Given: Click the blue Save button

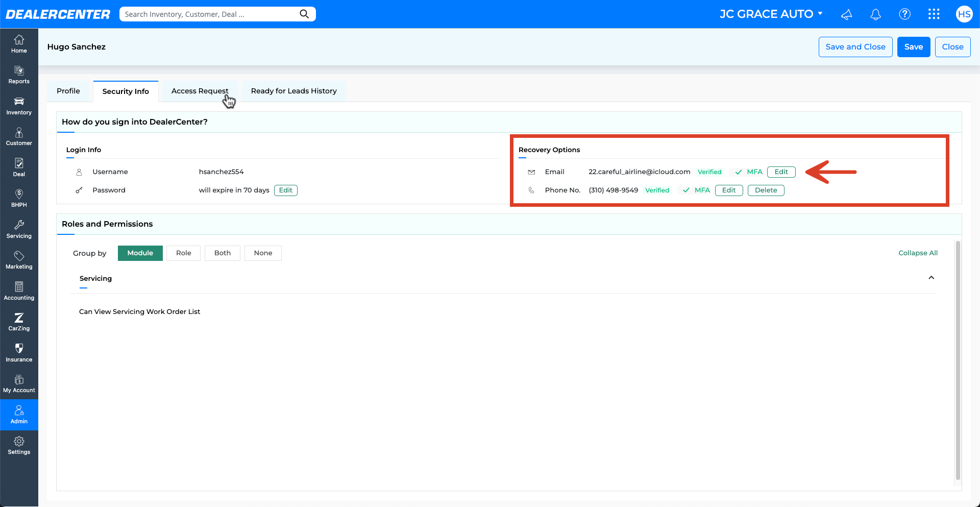Looking at the screenshot, I should [x=914, y=47].
